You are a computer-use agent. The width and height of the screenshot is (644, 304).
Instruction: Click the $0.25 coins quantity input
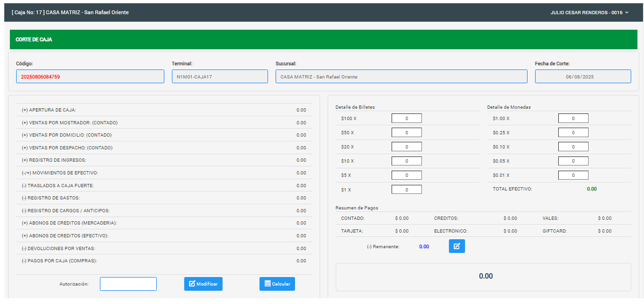573,133
